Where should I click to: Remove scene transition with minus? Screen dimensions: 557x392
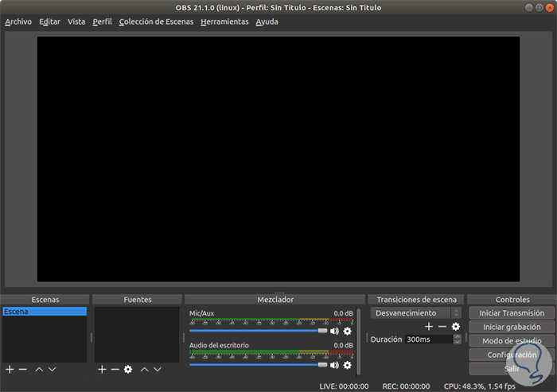[442, 326]
